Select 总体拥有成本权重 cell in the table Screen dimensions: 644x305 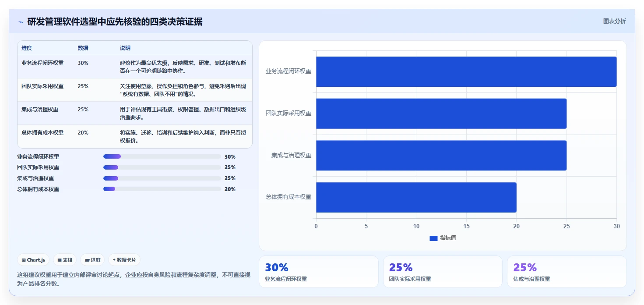coord(42,133)
